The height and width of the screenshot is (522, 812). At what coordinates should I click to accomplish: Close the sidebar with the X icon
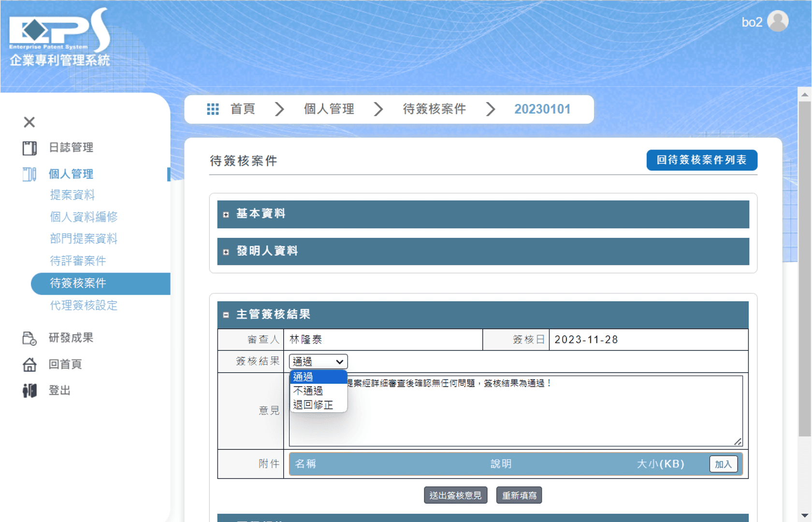29,122
